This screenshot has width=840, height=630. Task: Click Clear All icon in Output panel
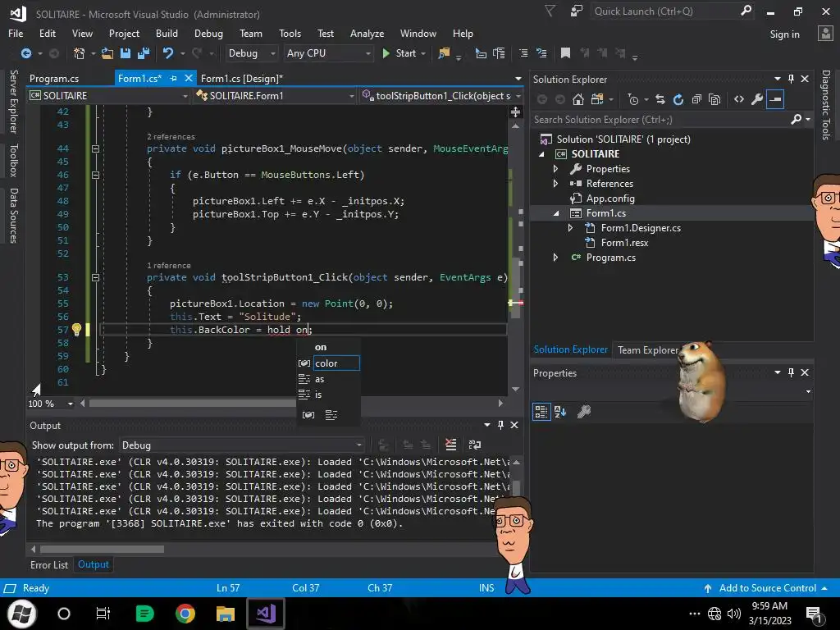(451, 445)
